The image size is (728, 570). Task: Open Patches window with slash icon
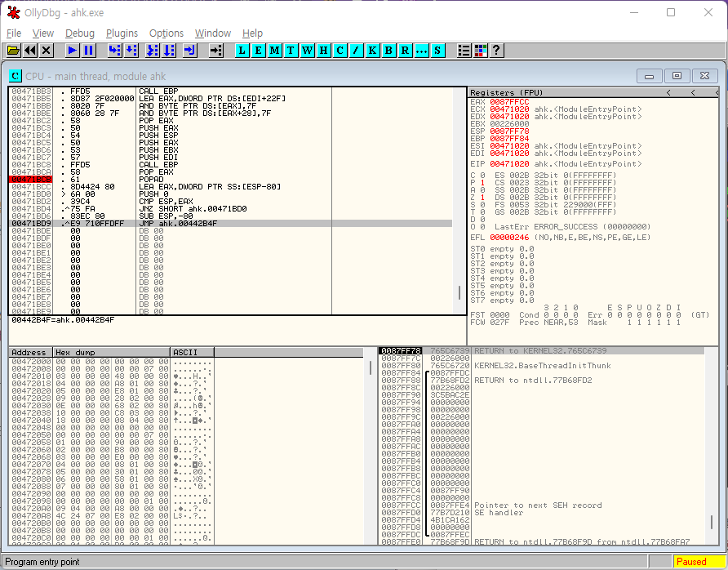tap(356, 50)
